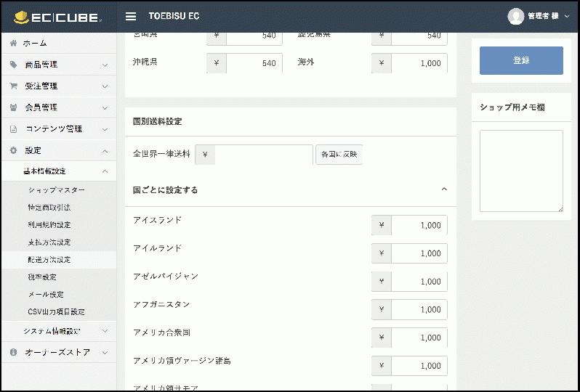Collapse the 基本情報設定 submenu chevron

[105, 171]
